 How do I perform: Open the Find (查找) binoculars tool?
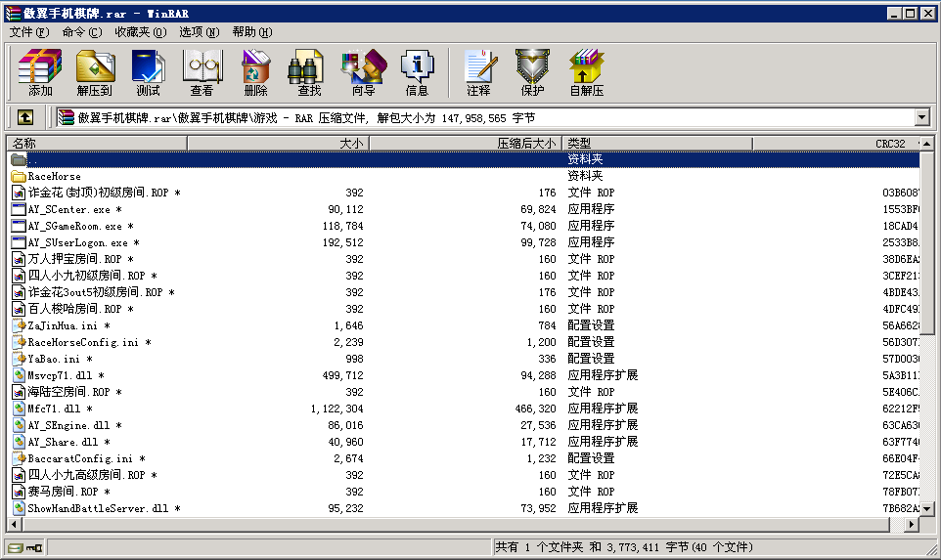pyautogui.click(x=309, y=73)
